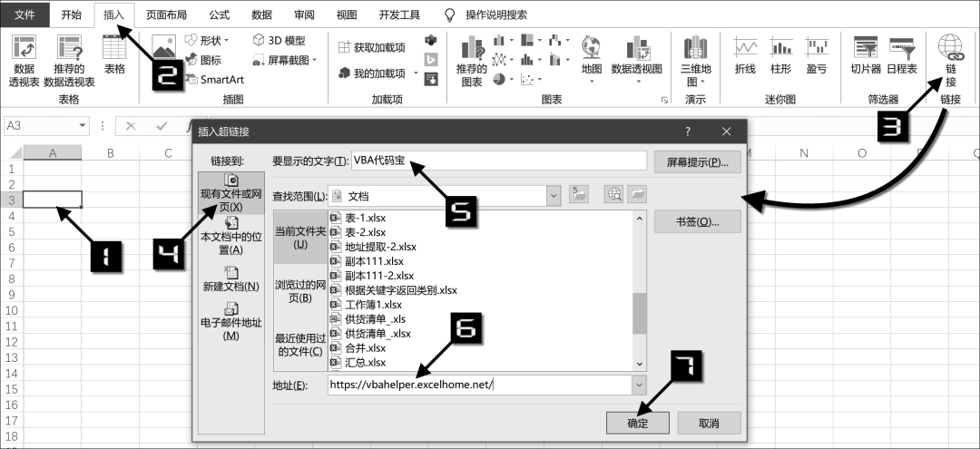Switch to the Home (开始) tab
Screen dimensions: 980x449
tap(72, 15)
